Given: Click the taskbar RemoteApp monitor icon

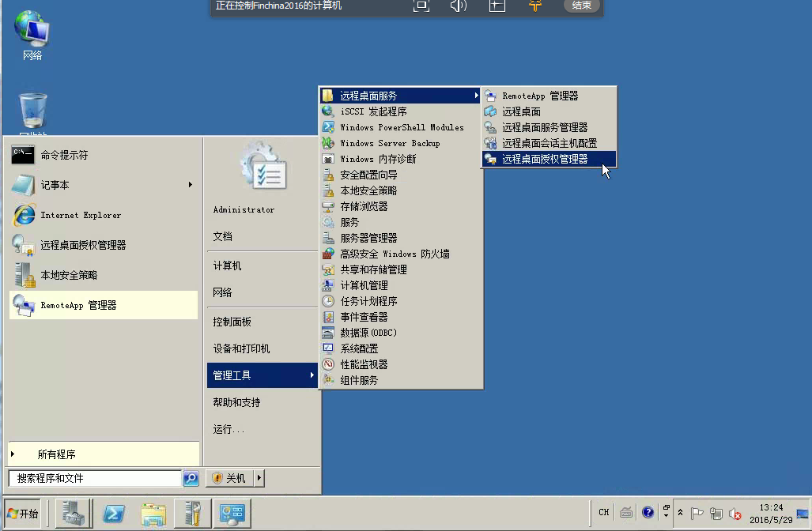Looking at the screenshot, I should click(x=232, y=514).
